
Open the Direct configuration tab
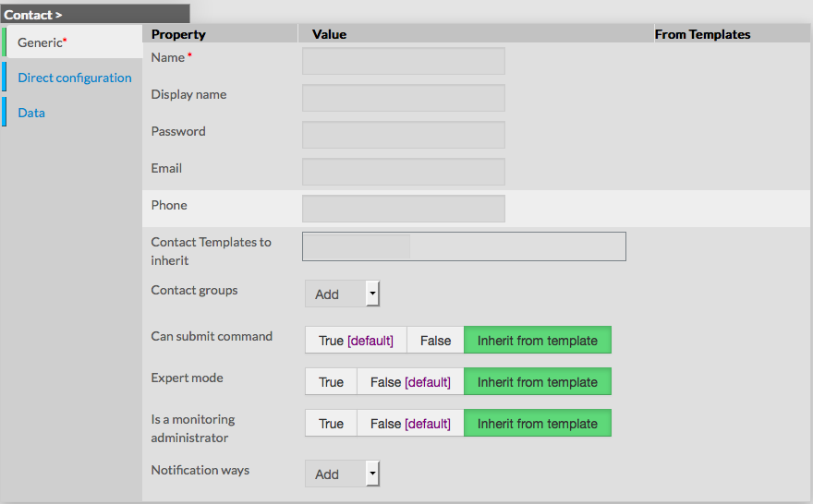coord(74,78)
